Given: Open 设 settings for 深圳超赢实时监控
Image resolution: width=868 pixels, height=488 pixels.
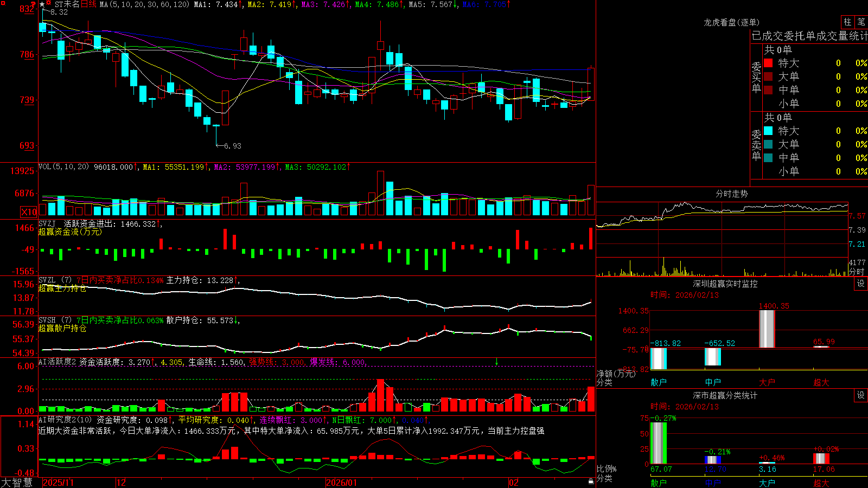Looking at the screenshot, I should click(861, 284).
